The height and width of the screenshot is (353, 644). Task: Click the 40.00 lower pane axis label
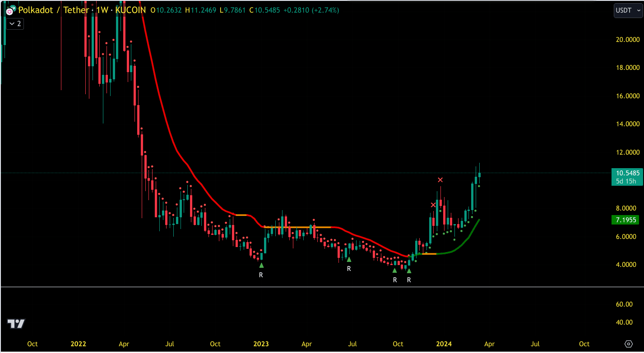(x=625, y=322)
